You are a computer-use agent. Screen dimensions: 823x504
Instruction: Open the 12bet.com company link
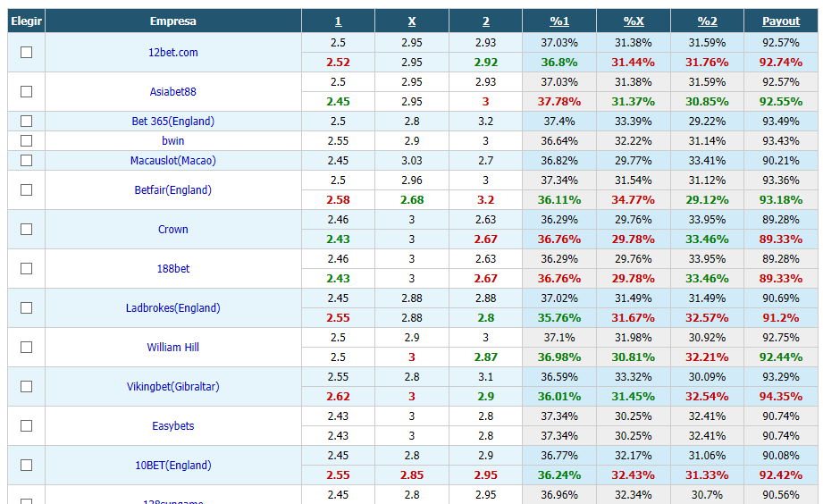(173, 52)
